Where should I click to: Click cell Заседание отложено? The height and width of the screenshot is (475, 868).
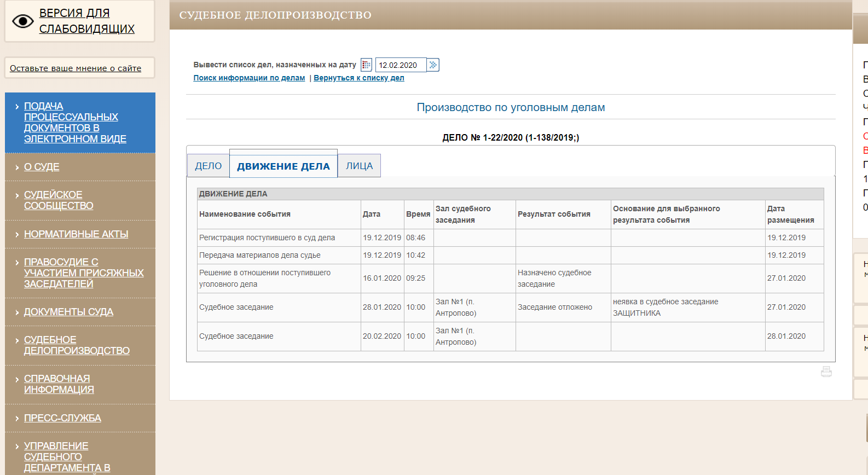point(563,307)
